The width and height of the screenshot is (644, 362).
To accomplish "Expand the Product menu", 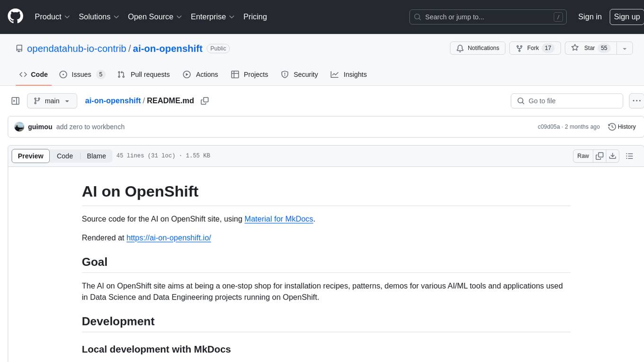I will coord(52,17).
